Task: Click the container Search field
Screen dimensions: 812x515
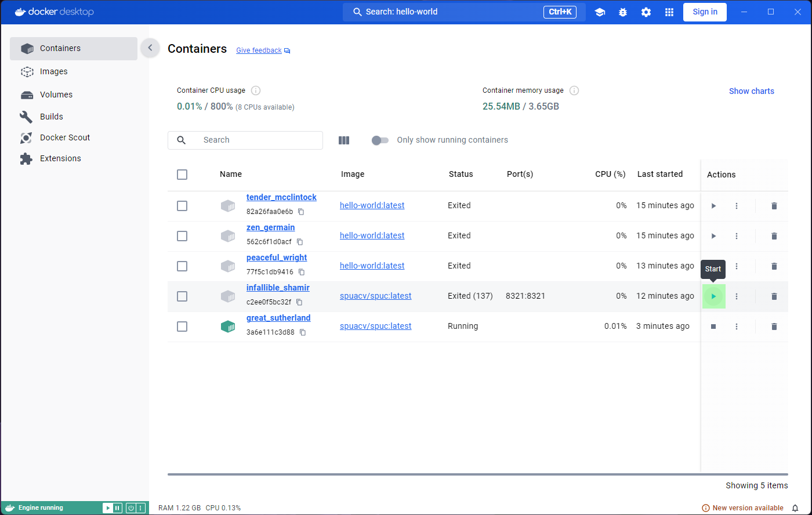Action: [245, 140]
